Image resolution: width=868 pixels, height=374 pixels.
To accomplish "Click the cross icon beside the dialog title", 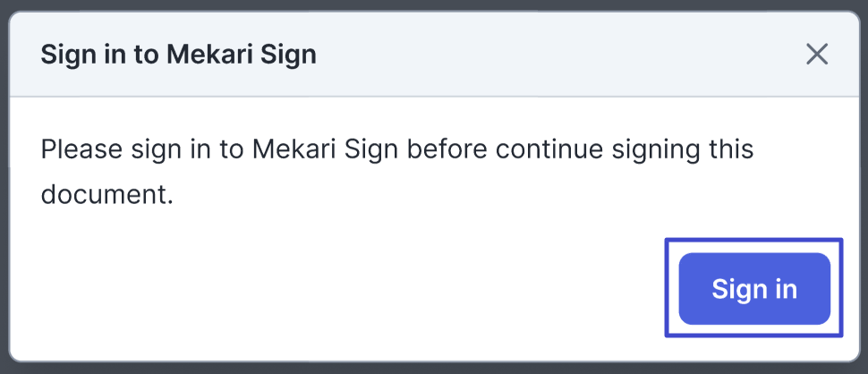I will pyautogui.click(x=816, y=55).
